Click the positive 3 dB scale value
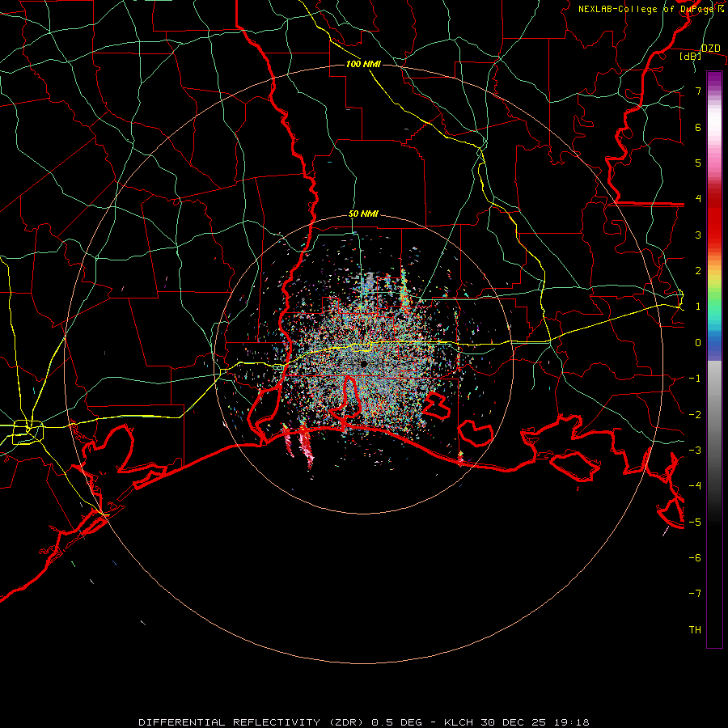 [x=698, y=235]
